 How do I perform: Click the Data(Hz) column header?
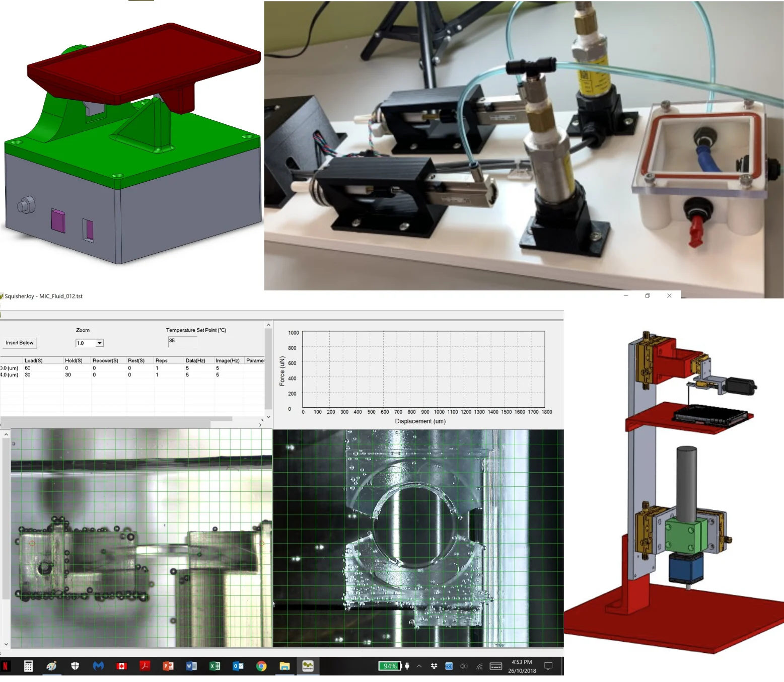pos(199,360)
